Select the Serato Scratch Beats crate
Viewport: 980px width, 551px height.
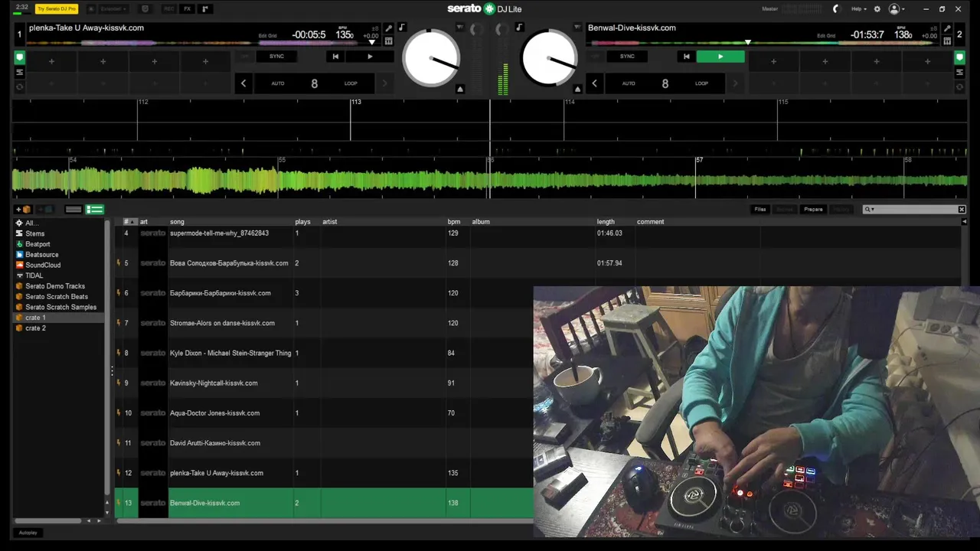coord(57,296)
